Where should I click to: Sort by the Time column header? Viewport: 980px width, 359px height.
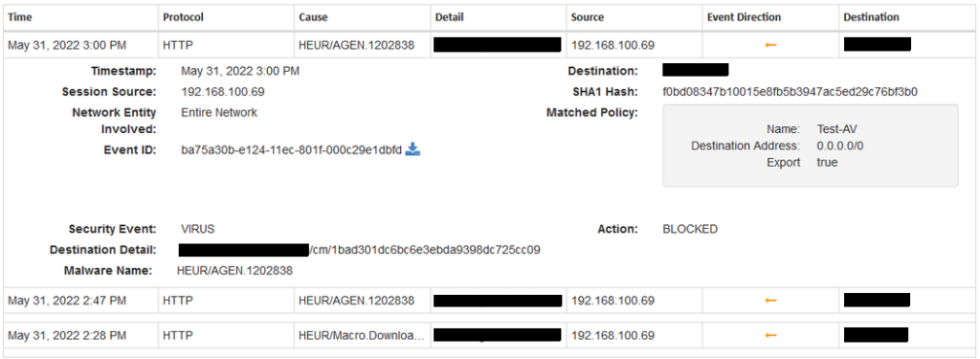click(x=19, y=17)
